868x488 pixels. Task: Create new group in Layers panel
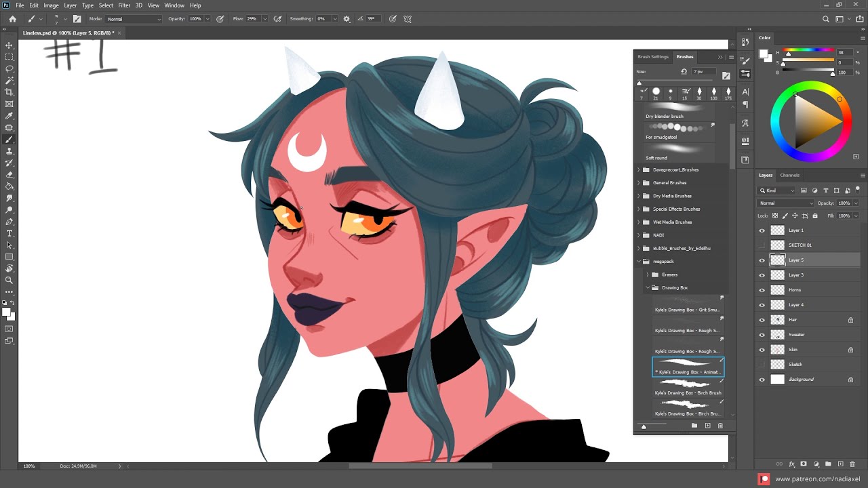click(828, 464)
